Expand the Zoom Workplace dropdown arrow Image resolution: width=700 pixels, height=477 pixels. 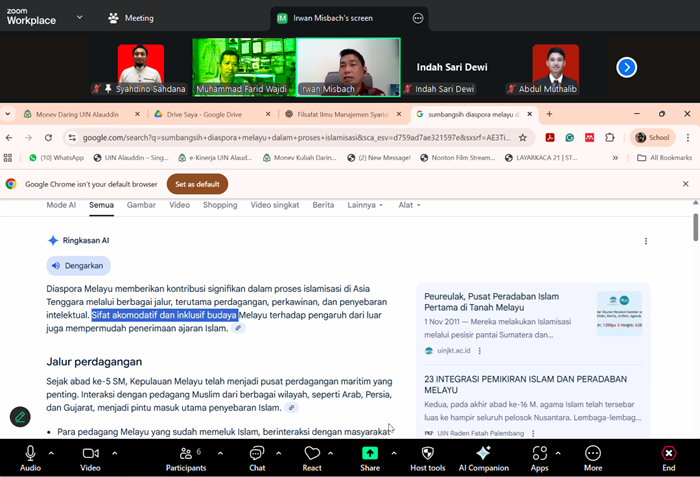(x=79, y=17)
